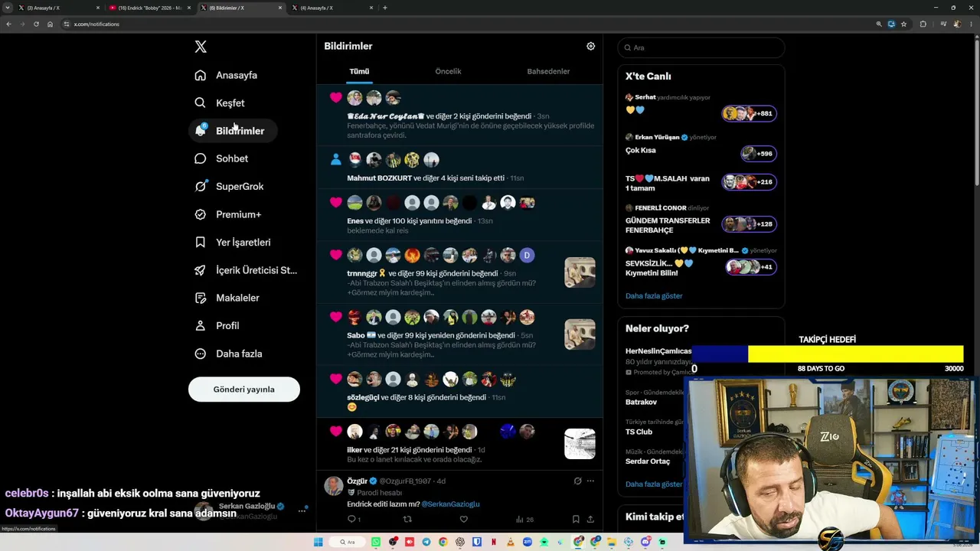
Task: Repost Özgür's post
Action: pyautogui.click(x=407, y=519)
